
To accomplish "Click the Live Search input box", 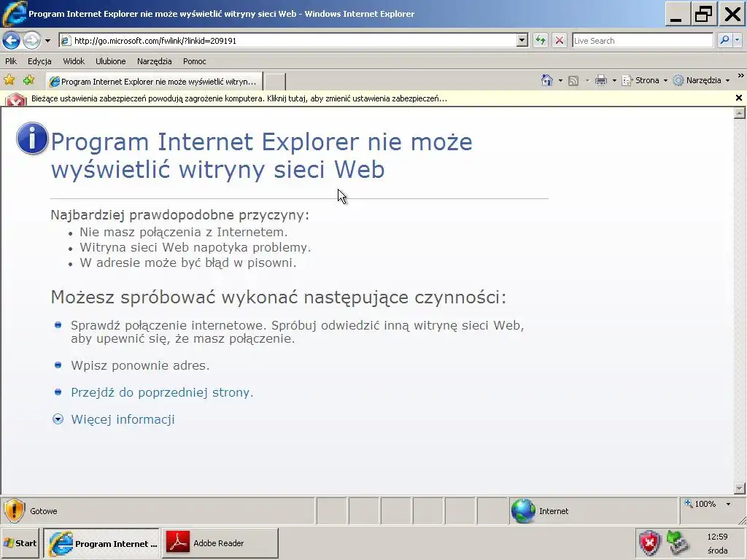I will 642,41.
